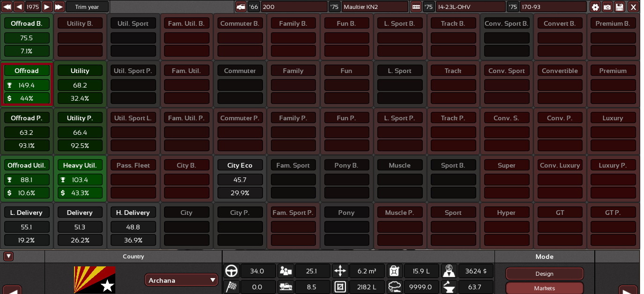Open settings with the gear icon
Screen dimensions: 644x294
[x=595, y=7]
